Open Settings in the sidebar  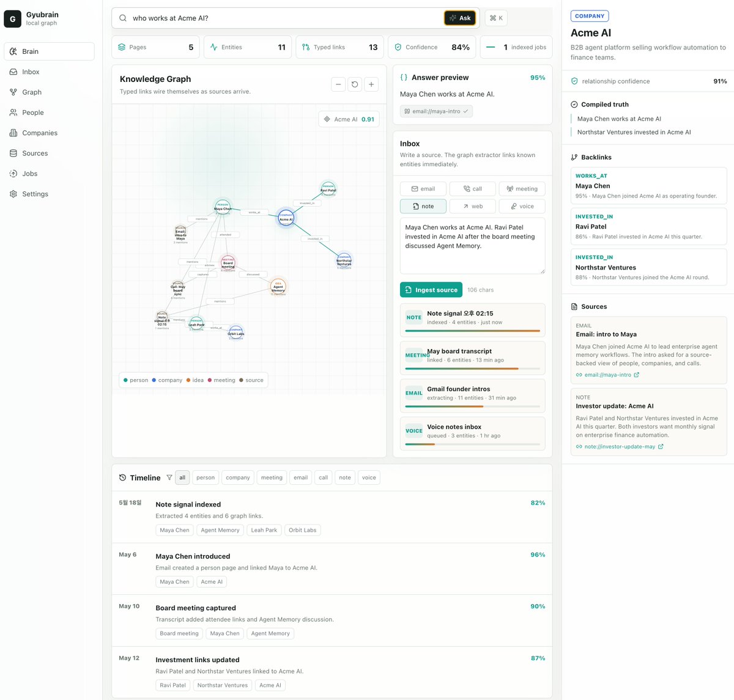pyautogui.click(x=49, y=194)
